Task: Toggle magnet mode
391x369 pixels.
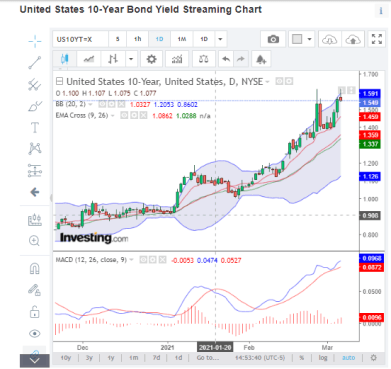Action: pyautogui.click(x=35, y=268)
